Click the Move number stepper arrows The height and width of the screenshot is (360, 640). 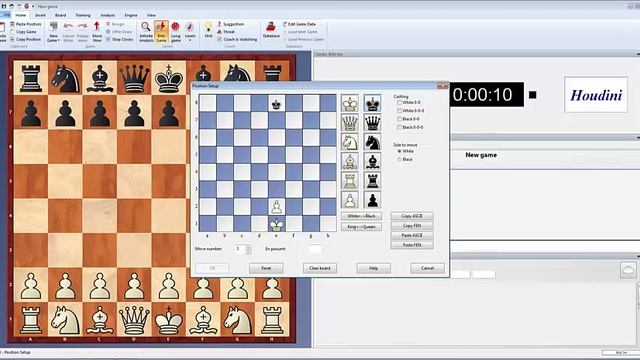pyautogui.click(x=249, y=249)
